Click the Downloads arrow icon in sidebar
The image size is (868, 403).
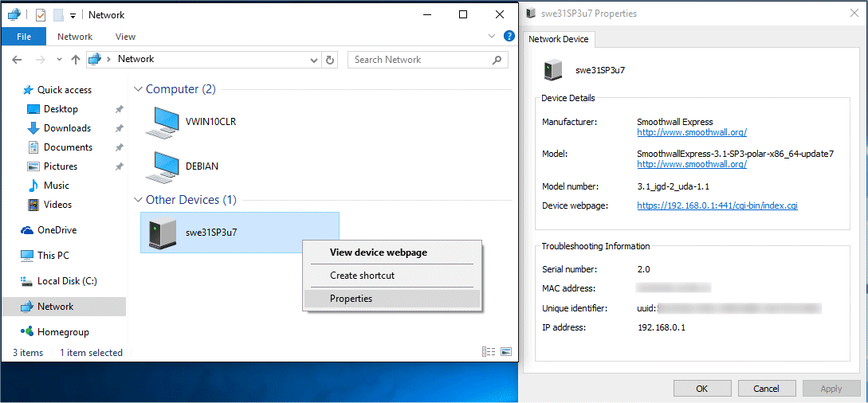pyautogui.click(x=33, y=128)
